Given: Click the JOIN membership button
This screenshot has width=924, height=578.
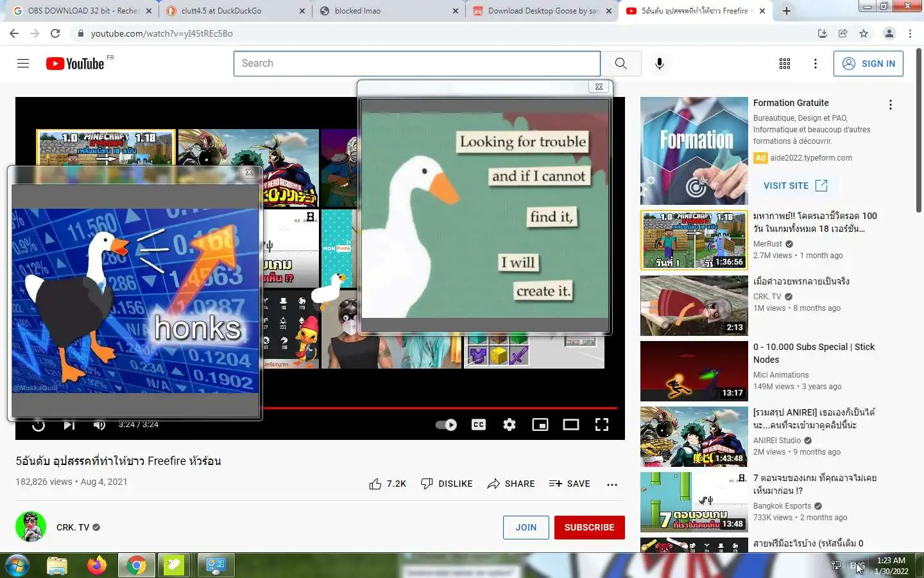Looking at the screenshot, I should 526,527.
